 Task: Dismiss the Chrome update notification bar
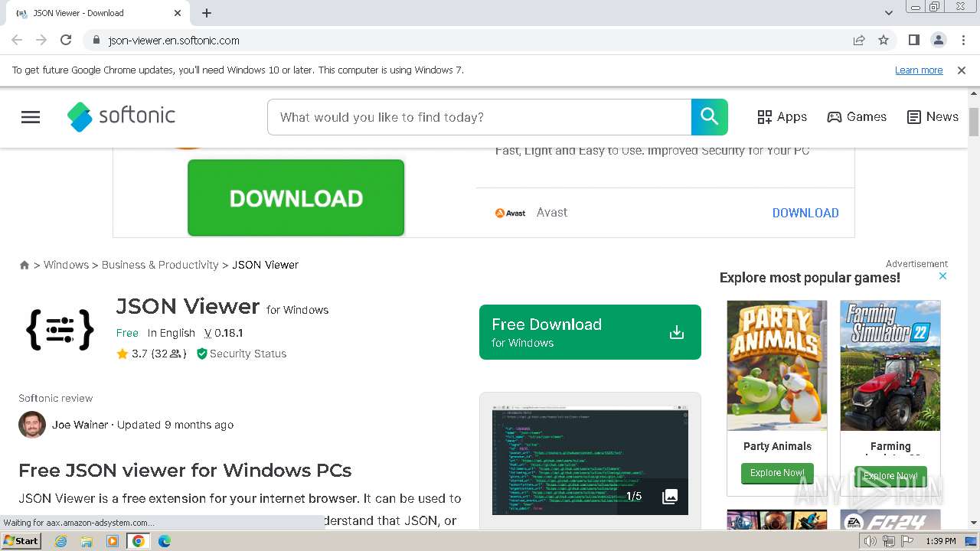point(962,70)
